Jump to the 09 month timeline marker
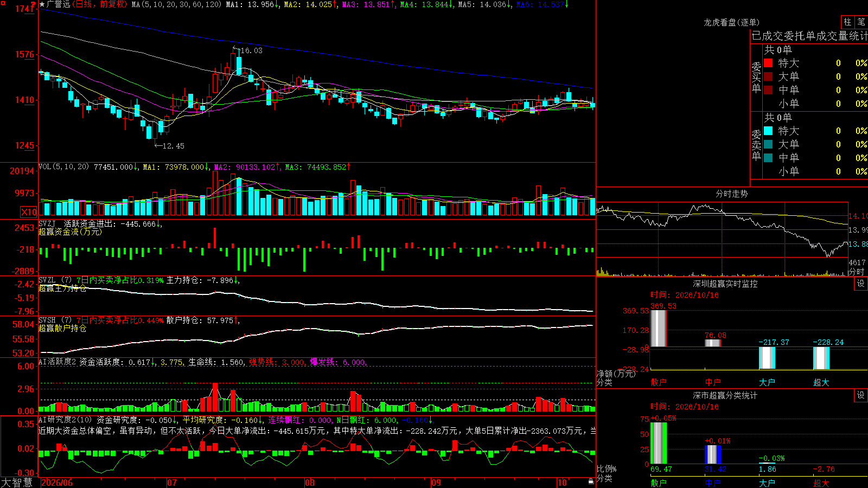The height and width of the screenshot is (488, 868). point(436,483)
